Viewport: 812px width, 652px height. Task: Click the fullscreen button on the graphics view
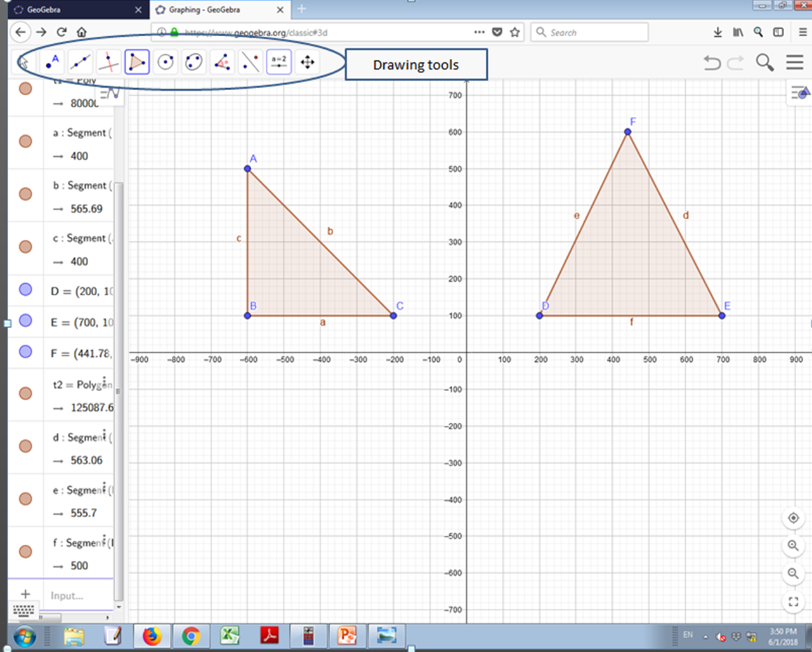(793, 602)
